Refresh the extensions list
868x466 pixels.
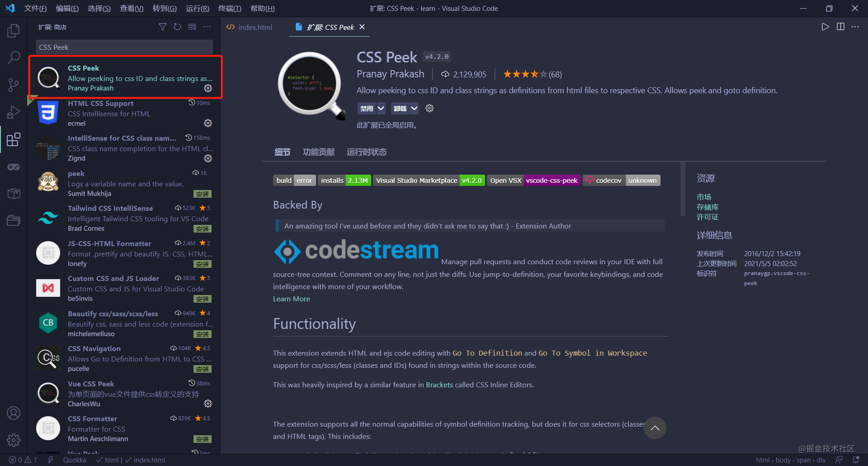[177, 27]
